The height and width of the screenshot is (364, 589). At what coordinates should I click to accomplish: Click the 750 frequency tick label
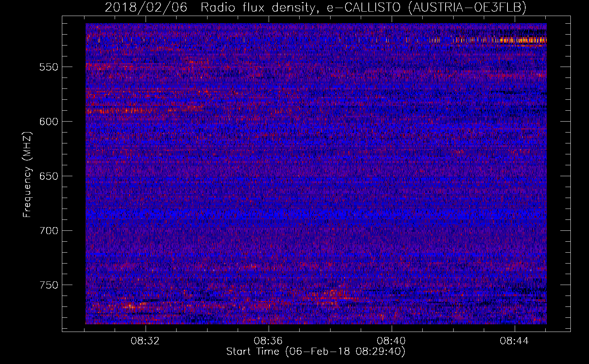point(49,285)
